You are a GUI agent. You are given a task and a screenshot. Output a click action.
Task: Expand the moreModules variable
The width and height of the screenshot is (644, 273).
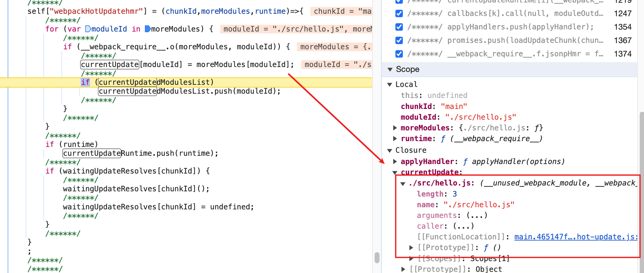pyautogui.click(x=395, y=128)
